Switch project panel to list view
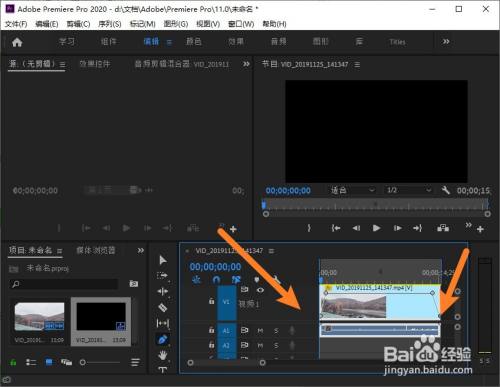Screen dimensions: 500x387 (x=31, y=362)
